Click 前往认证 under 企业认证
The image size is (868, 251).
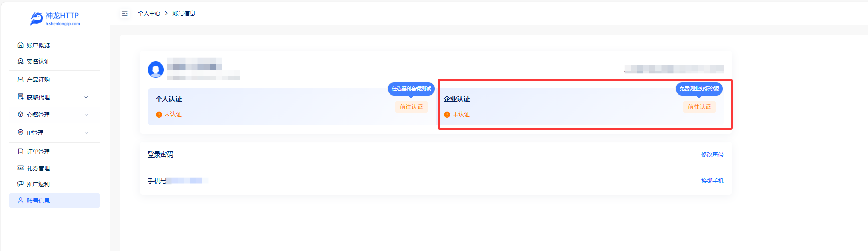tap(699, 107)
